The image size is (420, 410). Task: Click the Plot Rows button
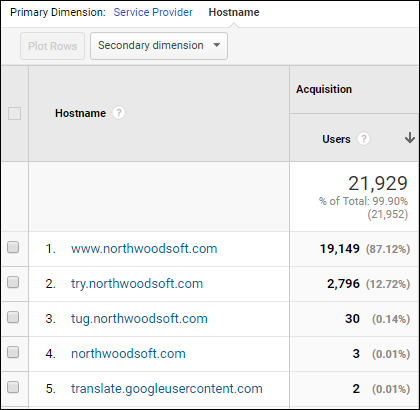52,46
